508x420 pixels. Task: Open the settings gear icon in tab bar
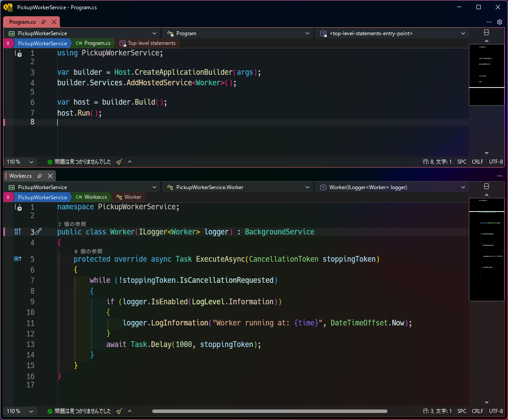coord(500,22)
